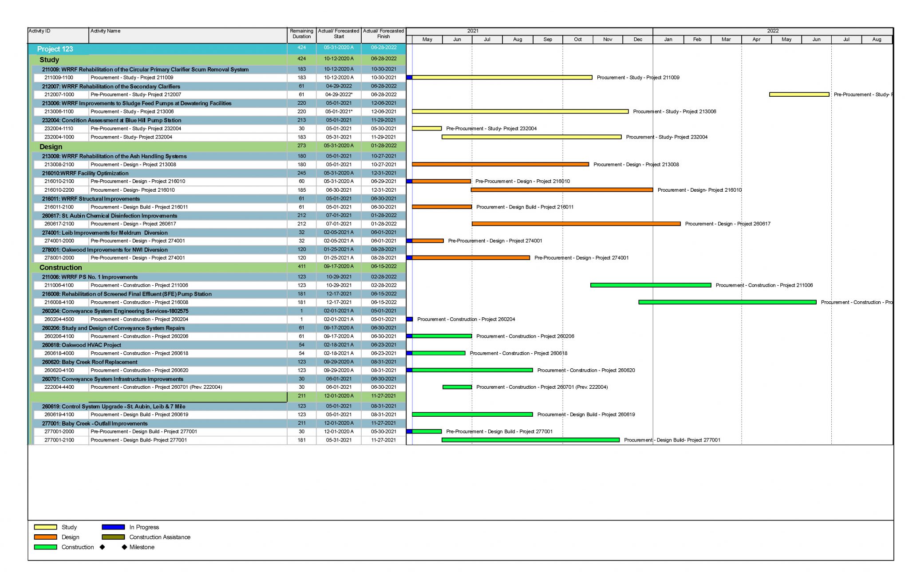Select the 216008 Screened Final Effluent Pump Station row
The image size is (909, 588).
(219, 294)
